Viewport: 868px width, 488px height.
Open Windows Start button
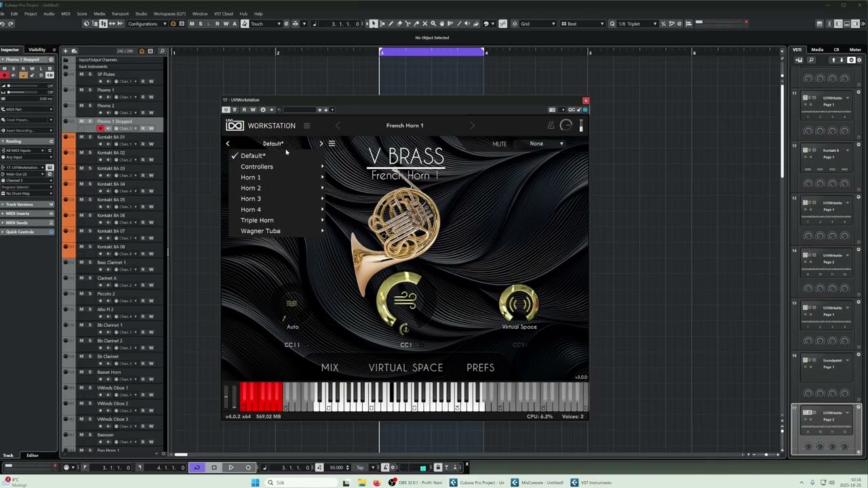click(x=255, y=483)
